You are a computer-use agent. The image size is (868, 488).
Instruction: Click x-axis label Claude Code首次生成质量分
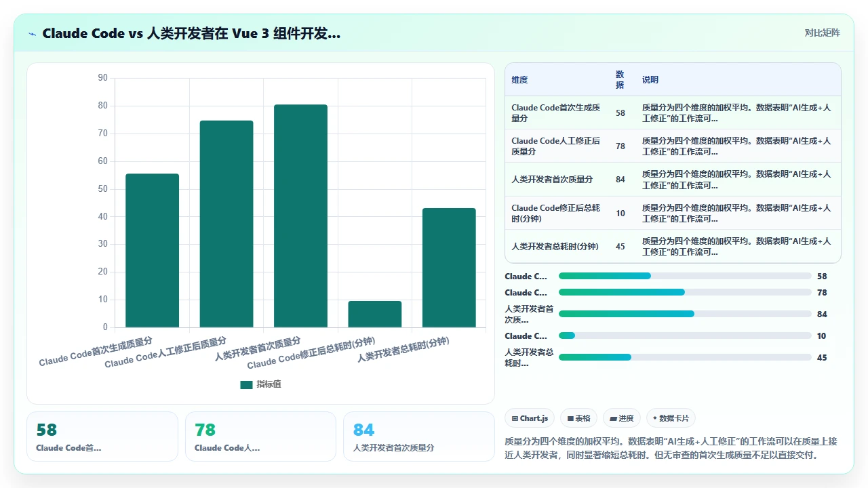pos(96,350)
